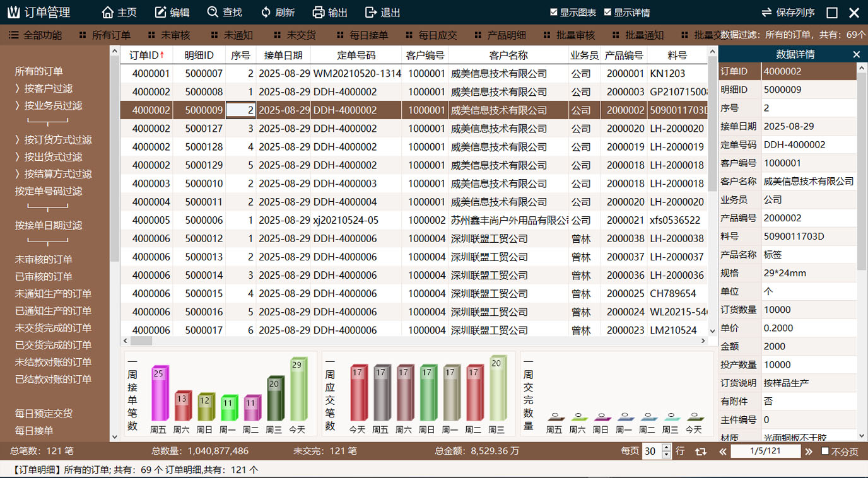Open the 编辑 edit tool
This screenshot has height=478, width=868.
tap(161, 13)
